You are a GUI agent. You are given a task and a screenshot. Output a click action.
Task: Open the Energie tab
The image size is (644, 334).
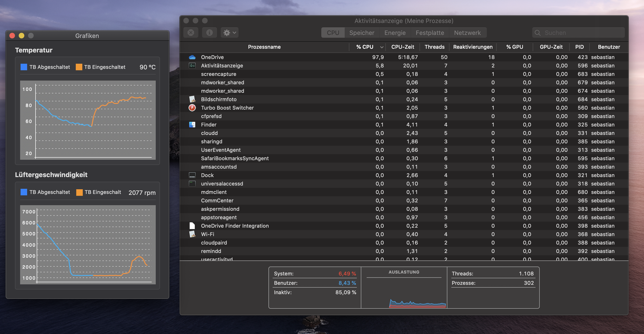[x=395, y=33]
